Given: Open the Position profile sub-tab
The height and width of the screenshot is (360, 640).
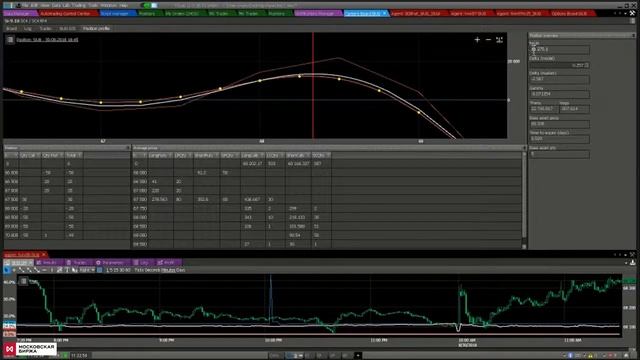Looking at the screenshot, I should (x=97, y=29).
